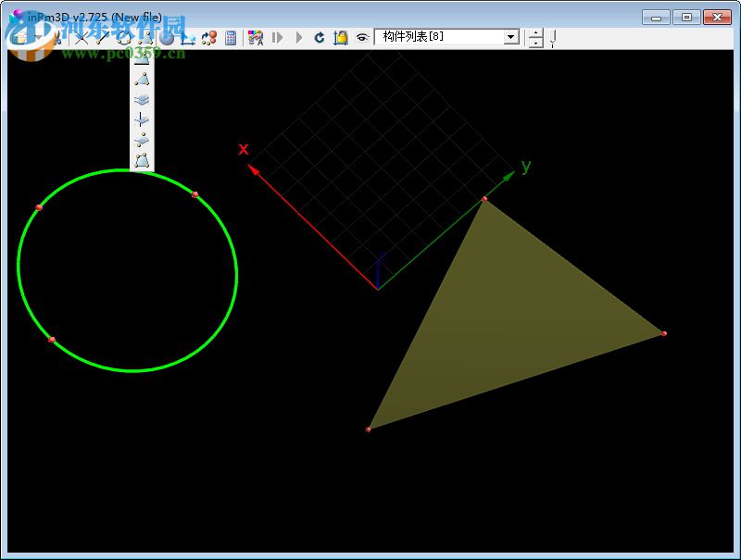Click the atoms/molecule icon on the toolbar
This screenshot has width=741, height=560.
(x=210, y=39)
